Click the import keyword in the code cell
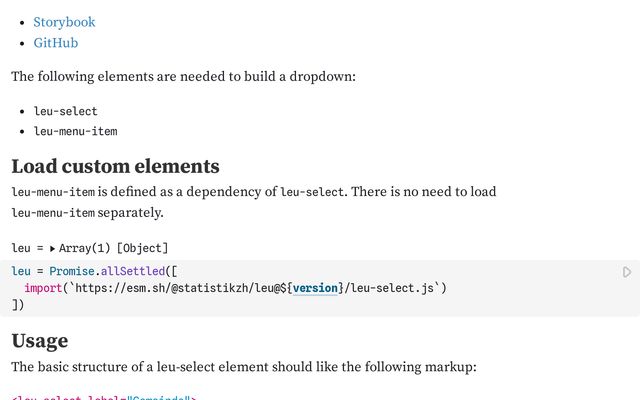Viewport: 640px width, 400px height. (x=43, y=288)
